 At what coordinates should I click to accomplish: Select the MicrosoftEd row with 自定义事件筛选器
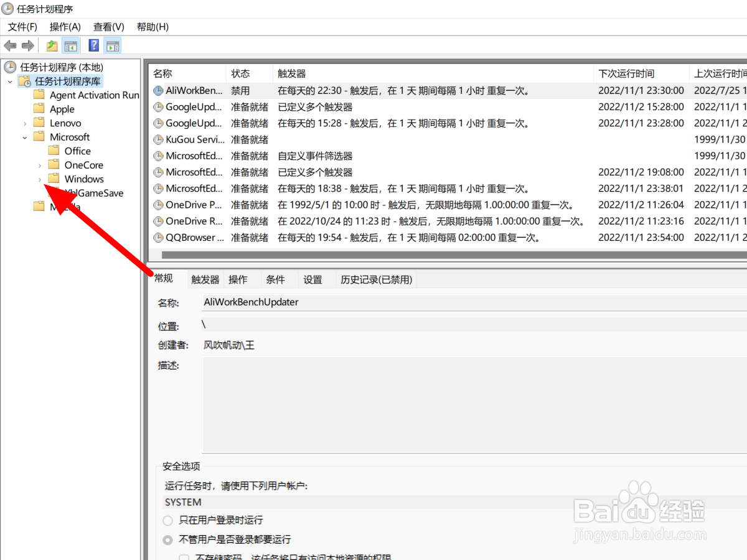click(448, 156)
